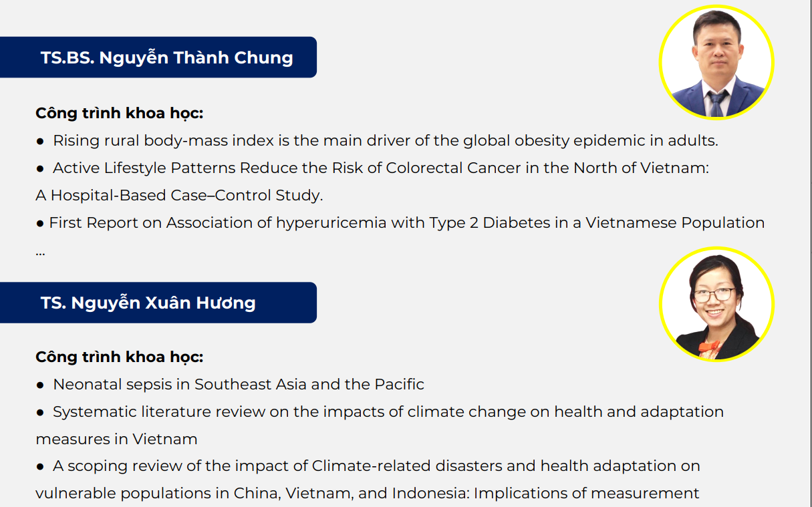Click the "A Hospital-Based Case–Control Study." line
This screenshot has width=812, height=507.
point(179,196)
